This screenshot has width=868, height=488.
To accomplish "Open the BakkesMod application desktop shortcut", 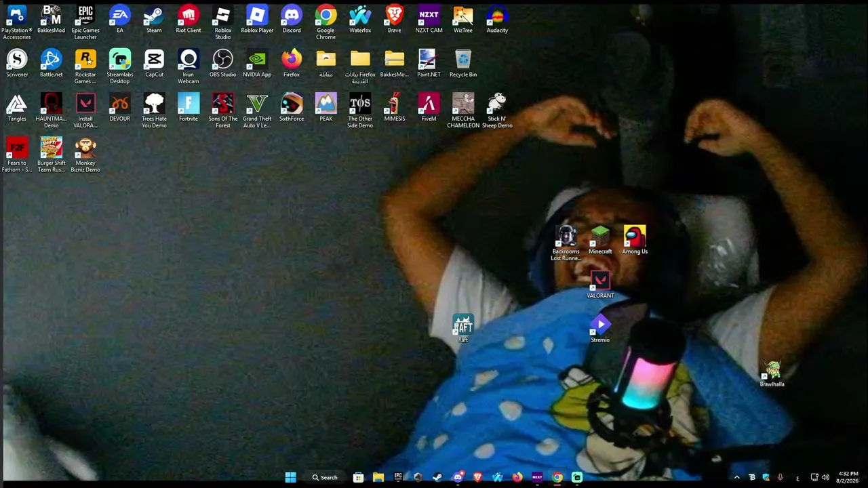I will pyautogui.click(x=51, y=20).
